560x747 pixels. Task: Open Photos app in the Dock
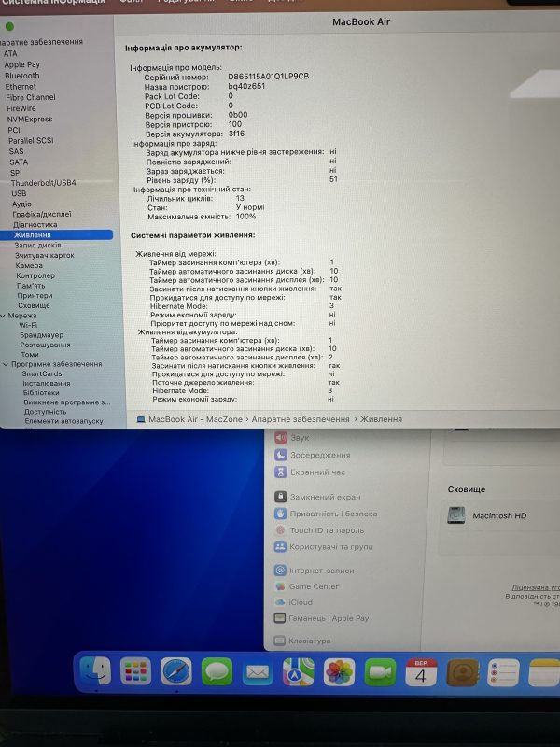coord(339,672)
